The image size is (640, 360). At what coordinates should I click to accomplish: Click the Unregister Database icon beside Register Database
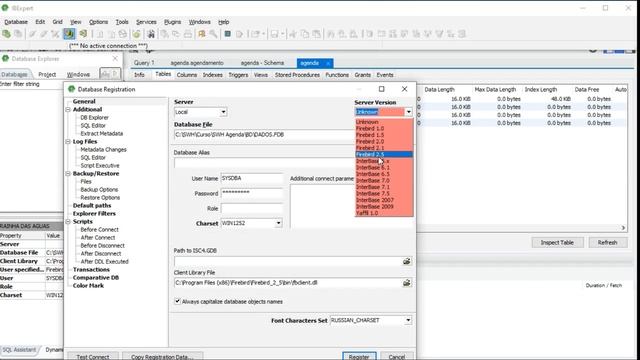pyautogui.click(x=18, y=34)
